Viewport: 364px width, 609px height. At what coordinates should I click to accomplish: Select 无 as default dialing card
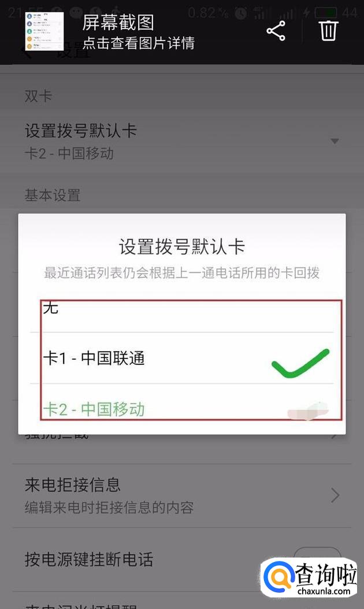[x=181, y=311]
